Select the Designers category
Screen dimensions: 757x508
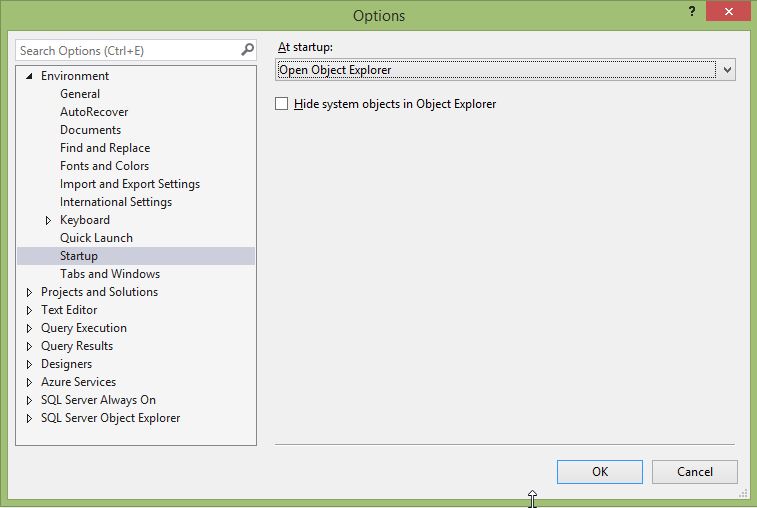(66, 364)
